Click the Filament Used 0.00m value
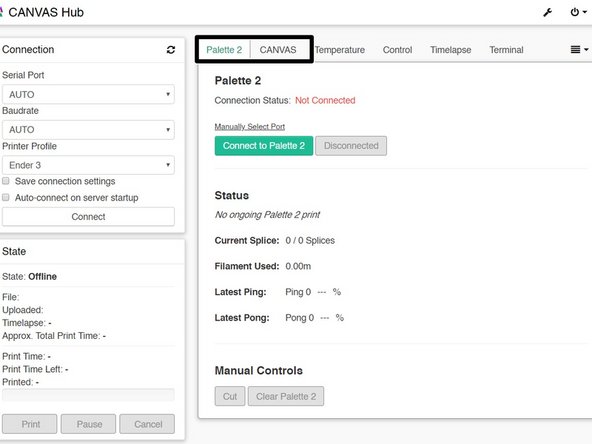The height and width of the screenshot is (444, 592). pyautogui.click(x=298, y=266)
